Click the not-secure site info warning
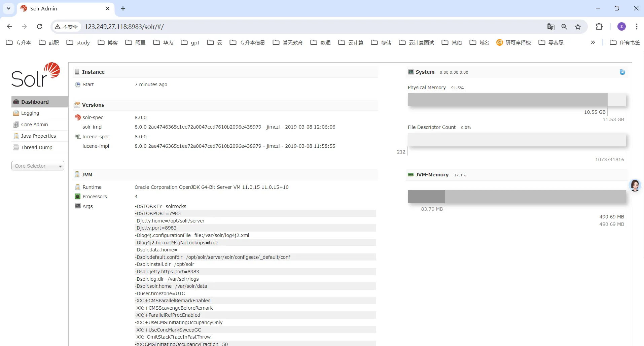Screen dimensions: 644x346 [x=67, y=27]
